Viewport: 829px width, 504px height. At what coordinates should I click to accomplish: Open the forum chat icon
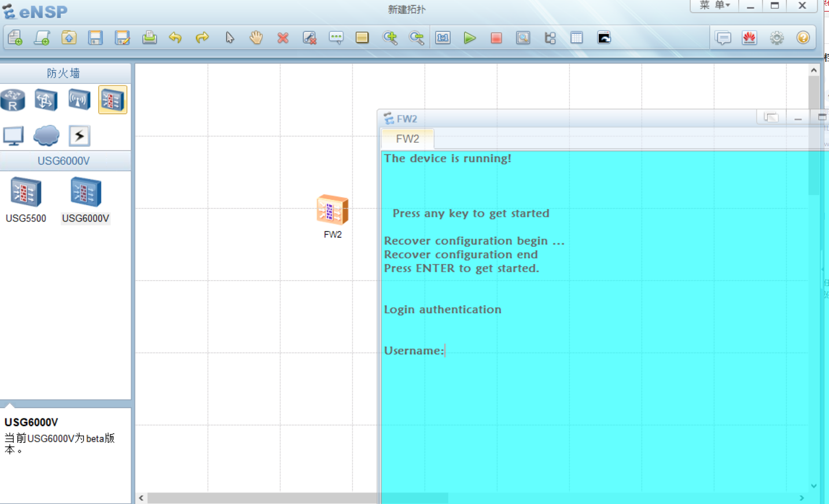tap(723, 38)
